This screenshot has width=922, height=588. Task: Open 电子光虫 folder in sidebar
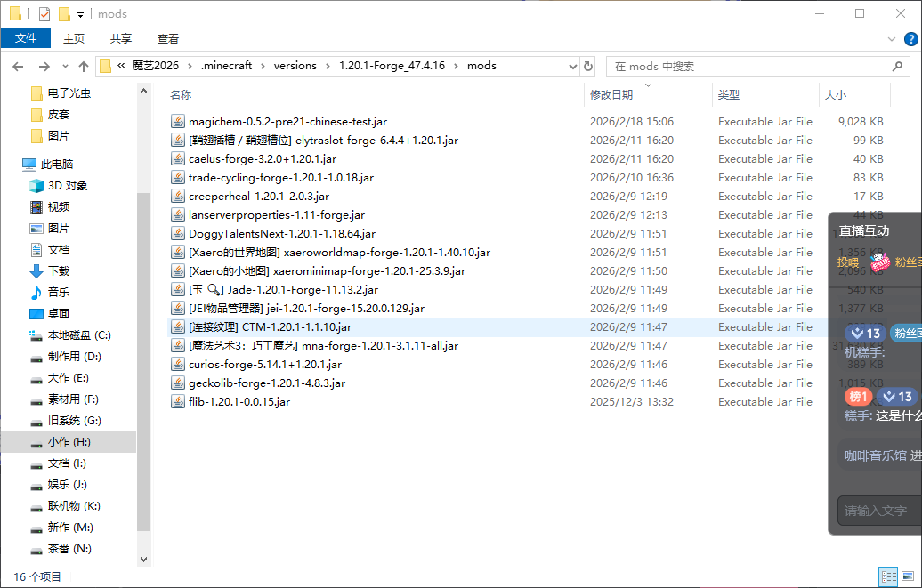tap(69, 93)
